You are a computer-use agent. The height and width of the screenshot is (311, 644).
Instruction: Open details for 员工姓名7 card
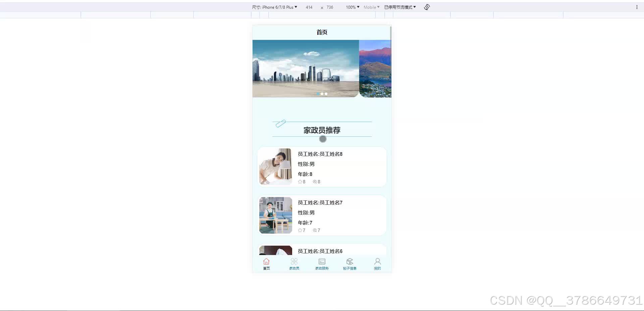[x=322, y=215]
